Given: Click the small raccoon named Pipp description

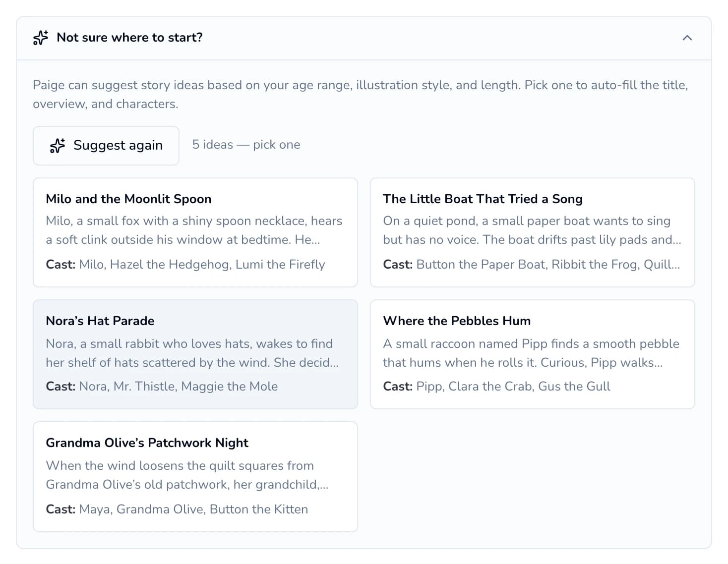Looking at the screenshot, I should [531, 353].
